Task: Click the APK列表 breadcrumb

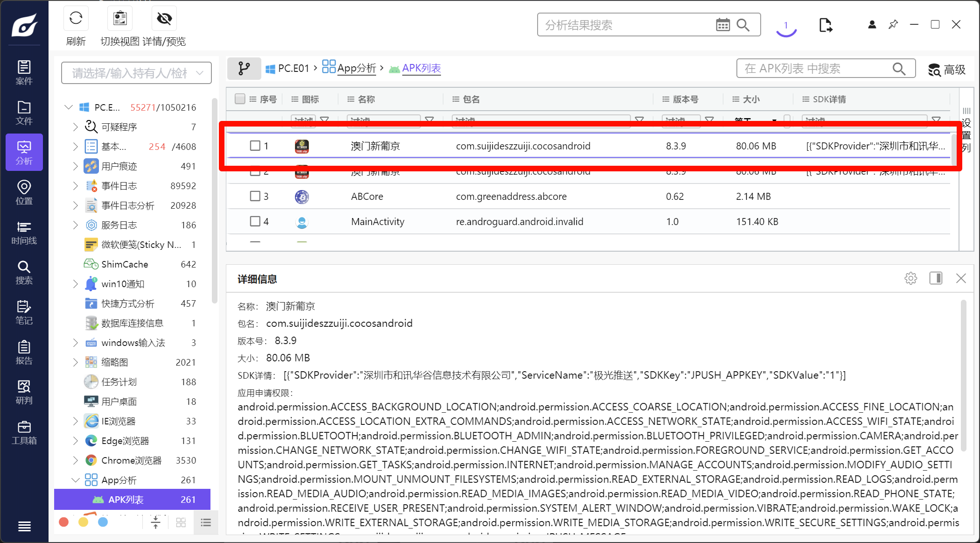Action: pyautogui.click(x=415, y=68)
